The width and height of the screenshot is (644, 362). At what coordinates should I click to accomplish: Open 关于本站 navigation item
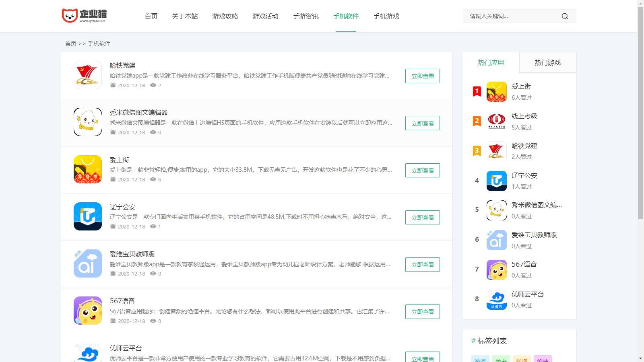[185, 16]
